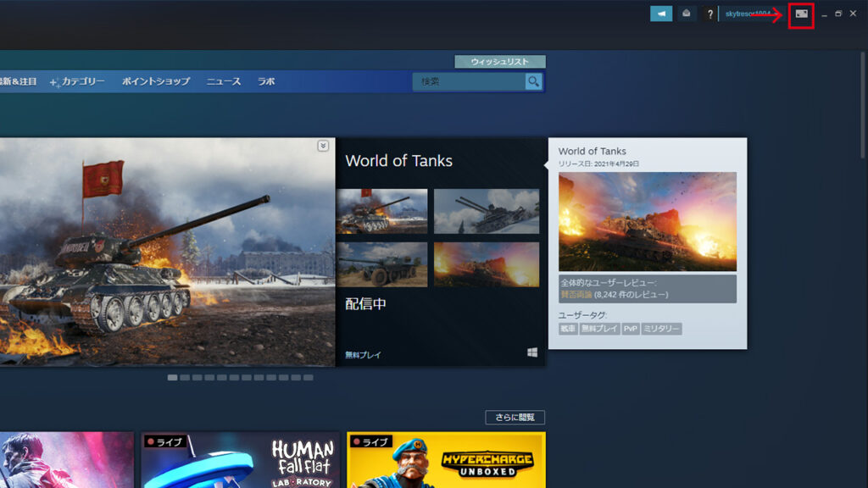Select the wheeled armored vehicle thumbnail
Screen dimensions: 868x488
pos(382,264)
